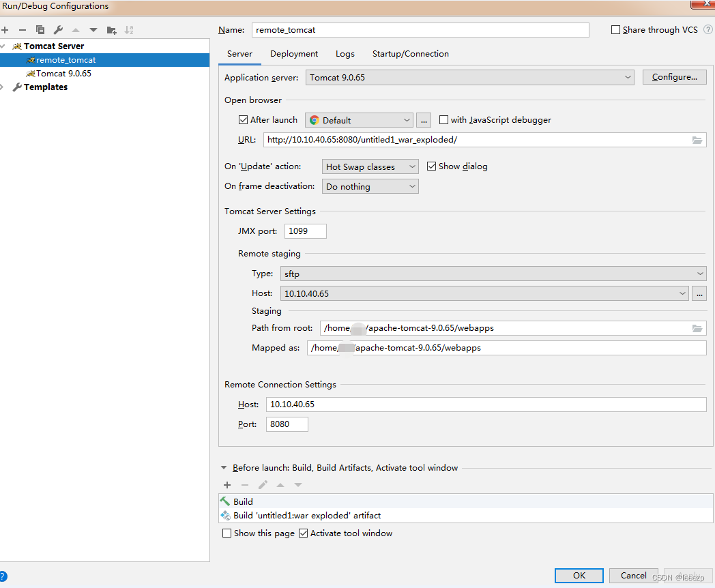Image resolution: width=715 pixels, height=588 pixels.
Task: Open remote staging Host 10.10.40.65 dropdown
Action: tap(484, 293)
